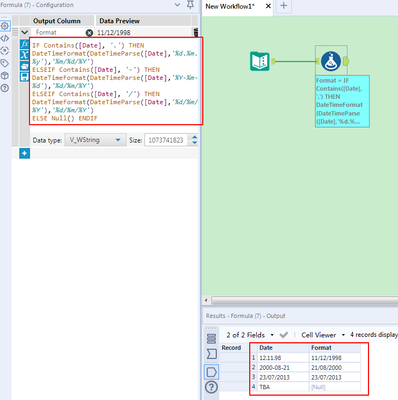Grab the row drag handle beside Format
The width and height of the screenshot is (398, 400).
(x=15, y=32)
